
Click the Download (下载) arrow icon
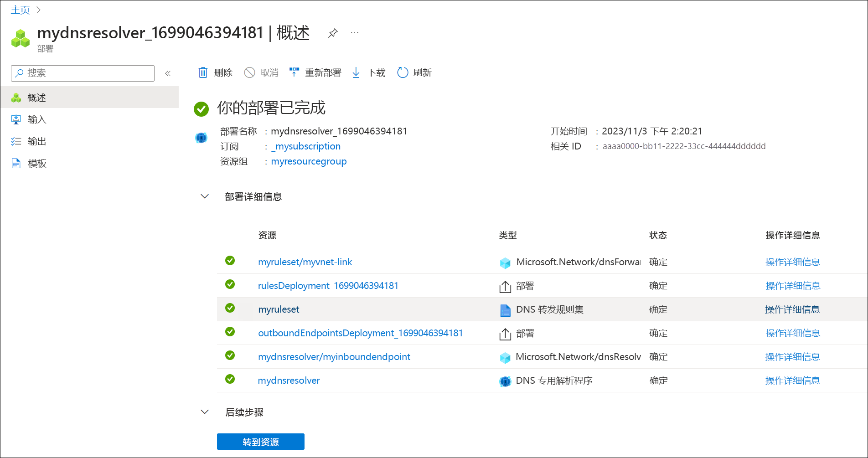point(356,72)
